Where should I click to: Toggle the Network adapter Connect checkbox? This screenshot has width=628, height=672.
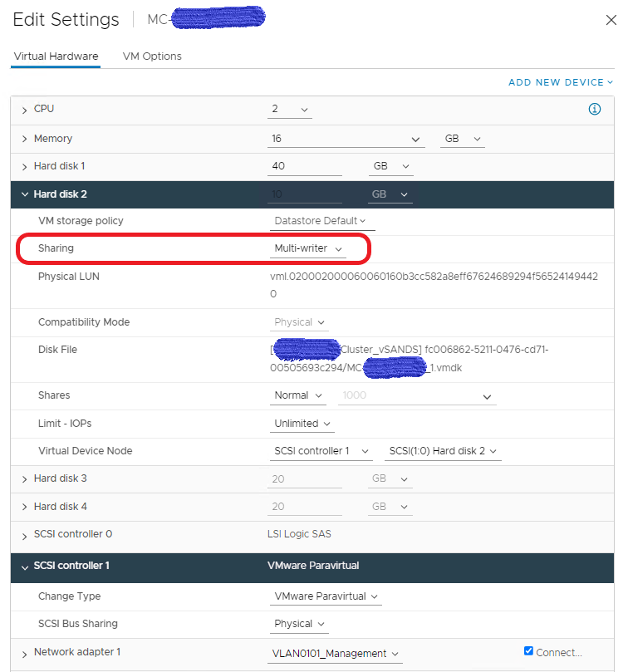[x=528, y=651]
